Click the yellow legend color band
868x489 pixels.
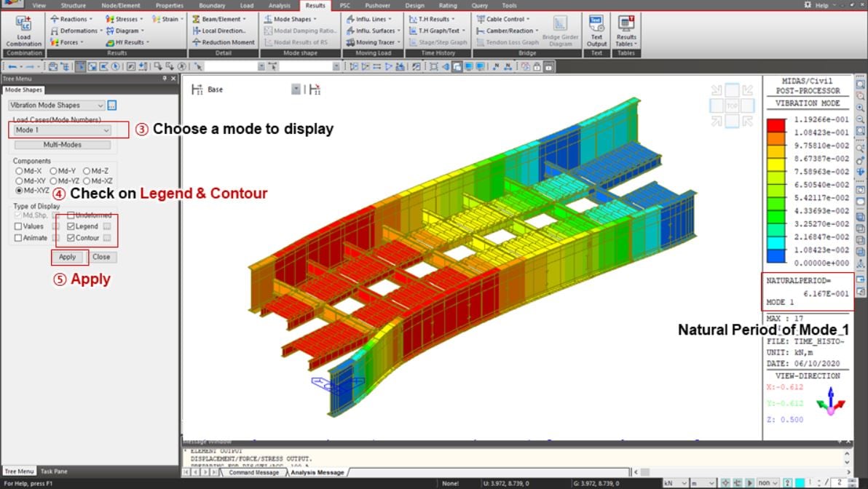(776, 164)
